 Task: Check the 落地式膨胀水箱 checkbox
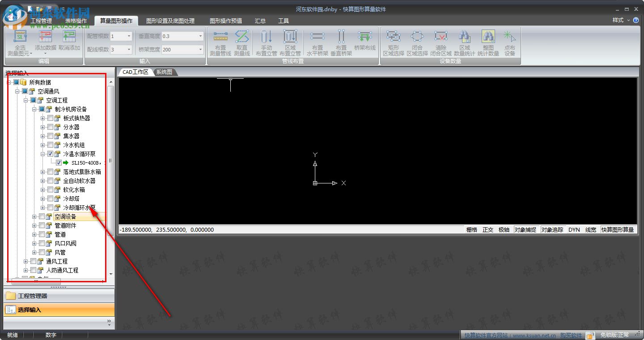(50, 172)
